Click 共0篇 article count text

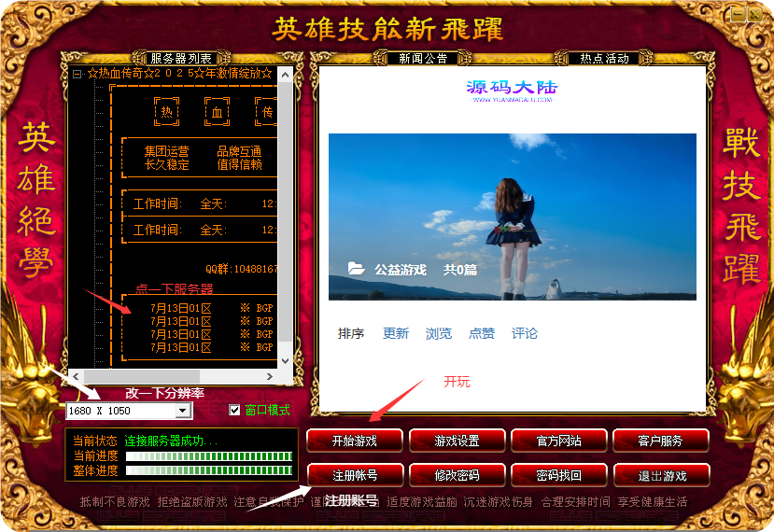460,270
